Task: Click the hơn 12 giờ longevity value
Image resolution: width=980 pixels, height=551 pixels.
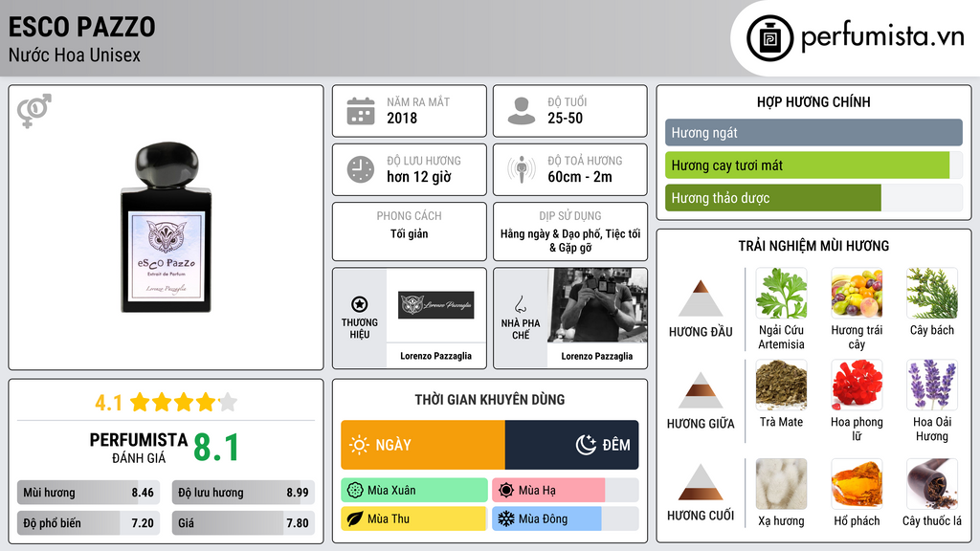Action: (419, 177)
